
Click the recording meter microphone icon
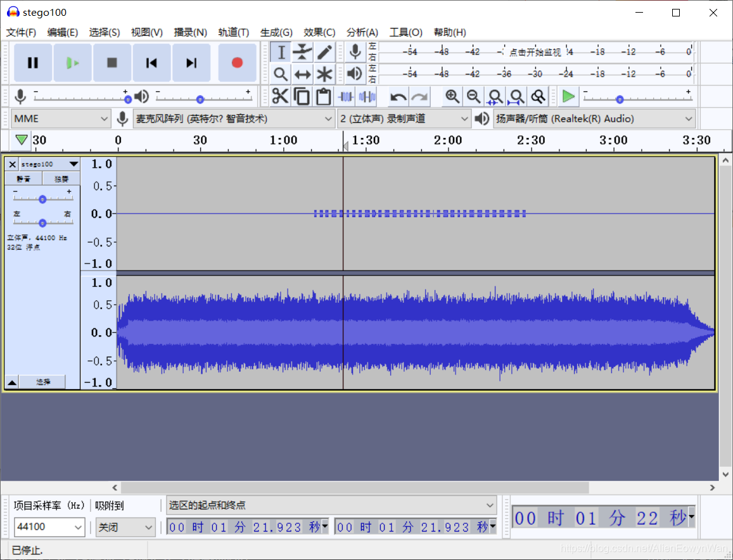[x=355, y=52]
